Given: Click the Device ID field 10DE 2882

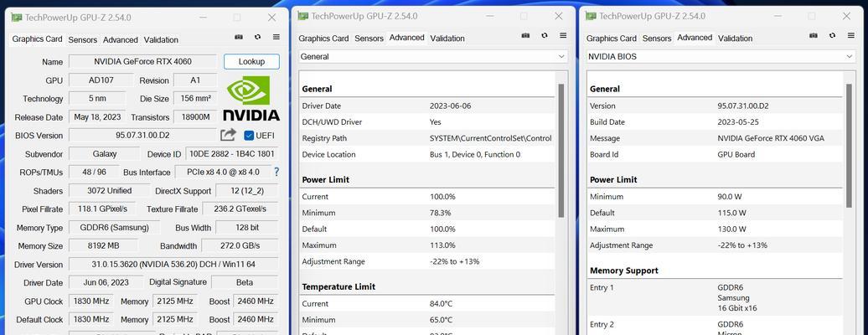Looking at the screenshot, I should 231,154.
